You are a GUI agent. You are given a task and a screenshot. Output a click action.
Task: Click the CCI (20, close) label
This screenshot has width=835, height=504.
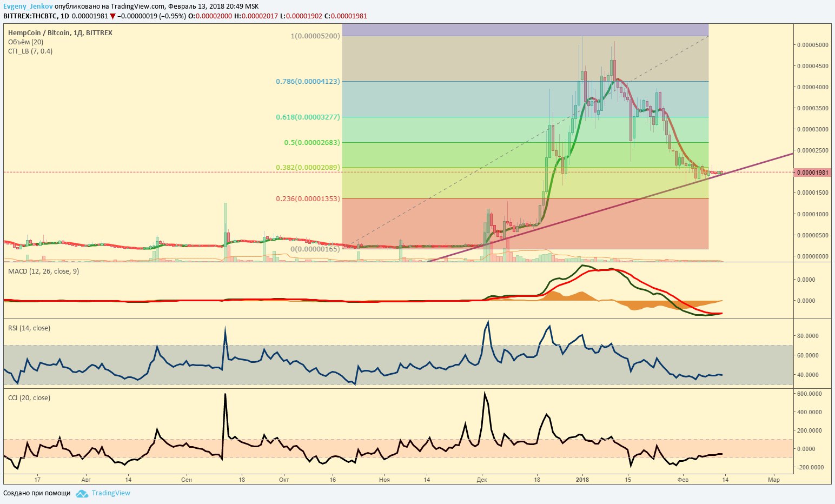pyautogui.click(x=29, y=397)
